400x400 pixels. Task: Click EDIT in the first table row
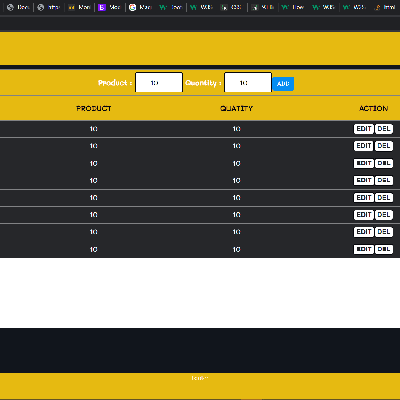pos(364,129)
